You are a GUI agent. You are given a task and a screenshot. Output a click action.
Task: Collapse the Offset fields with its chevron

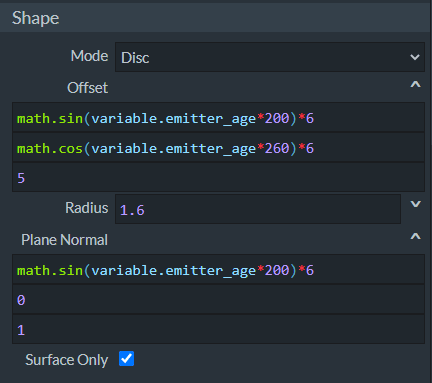pos(415,85)
